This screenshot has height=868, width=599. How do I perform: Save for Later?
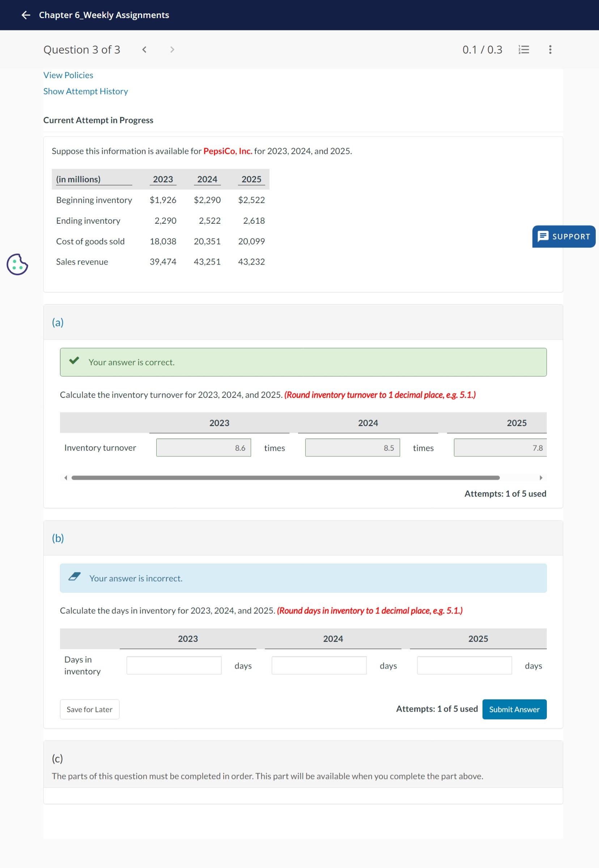click(89, 709)
